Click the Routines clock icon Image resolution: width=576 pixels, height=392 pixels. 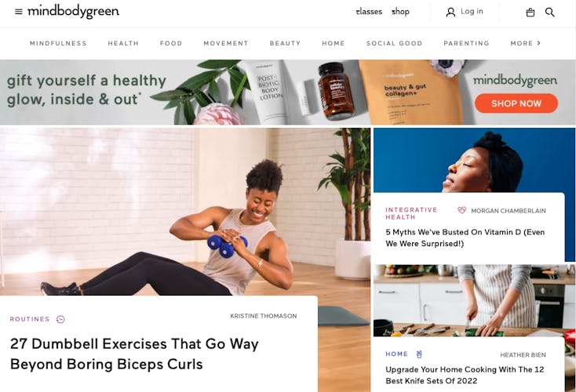[x=60, y=319]
